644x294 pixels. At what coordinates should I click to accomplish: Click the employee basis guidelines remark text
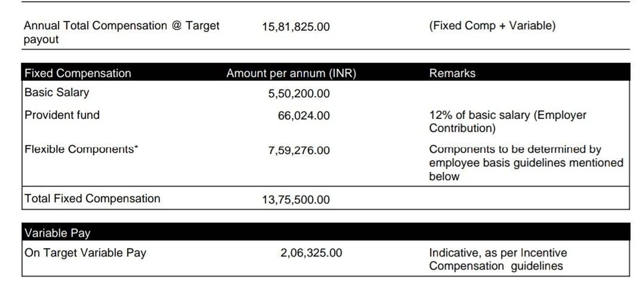(526, 163)
